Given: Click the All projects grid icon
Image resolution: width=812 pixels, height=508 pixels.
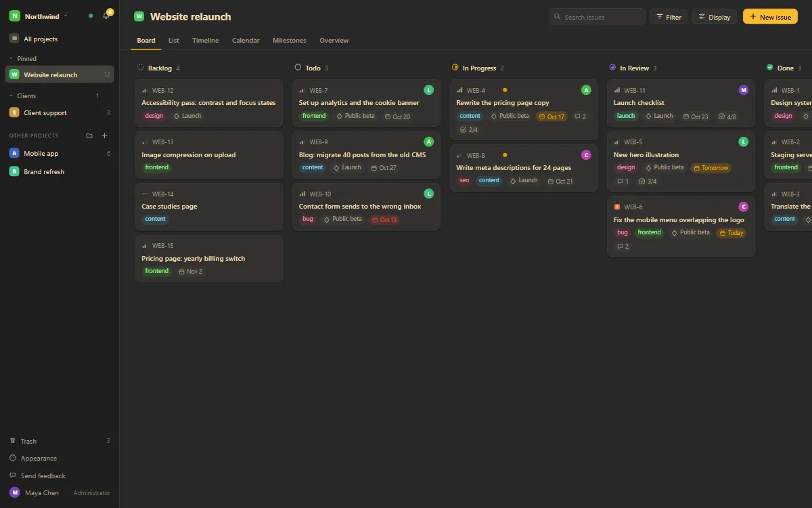Looking at the screenshot, I should click(14, 39).
